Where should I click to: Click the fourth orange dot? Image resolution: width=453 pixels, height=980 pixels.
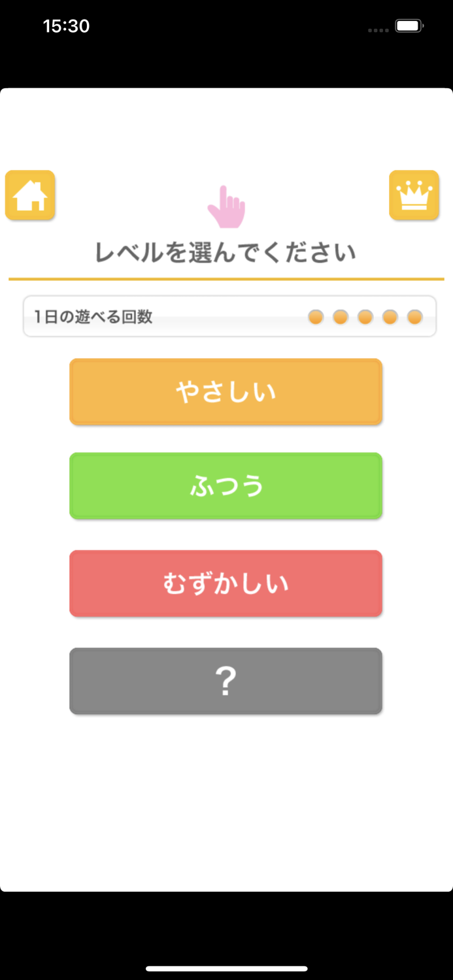click(390, 316)
